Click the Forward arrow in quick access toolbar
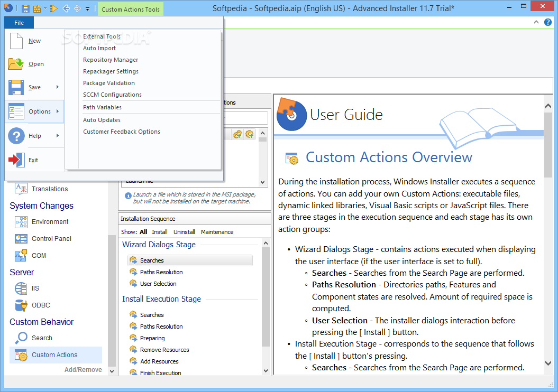Viewport: 558px width, 392px height. click(x=77, y=8)
